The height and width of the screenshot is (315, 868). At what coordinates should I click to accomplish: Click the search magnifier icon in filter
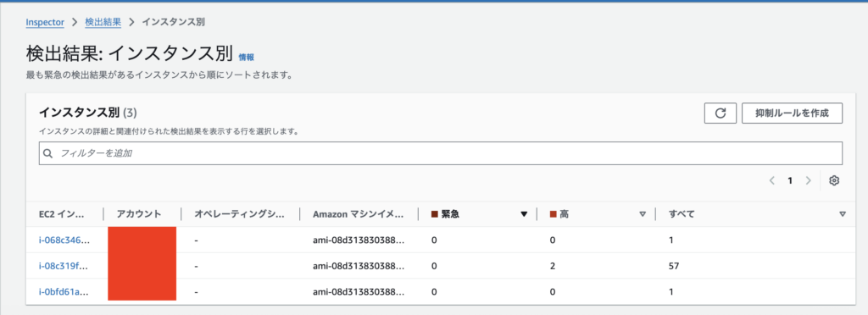[x=48, y=153]
